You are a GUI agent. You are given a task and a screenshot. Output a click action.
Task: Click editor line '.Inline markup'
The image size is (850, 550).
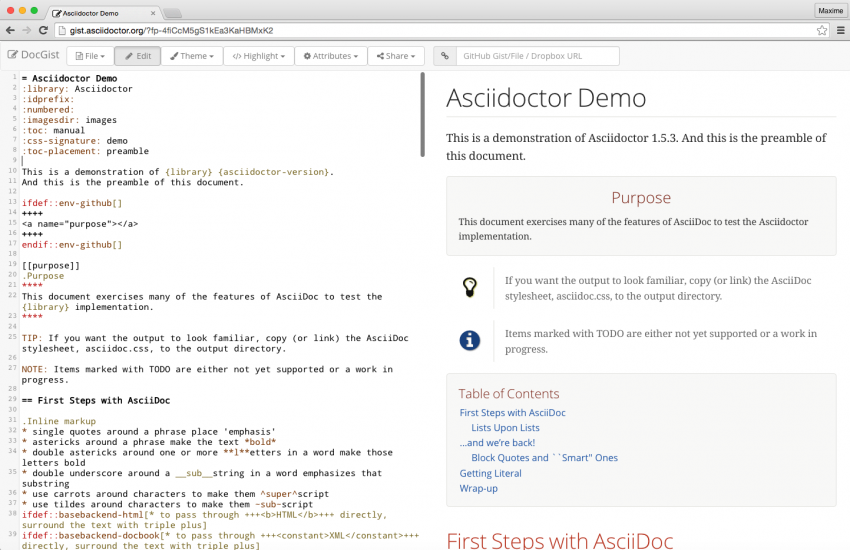click(59, 421)
